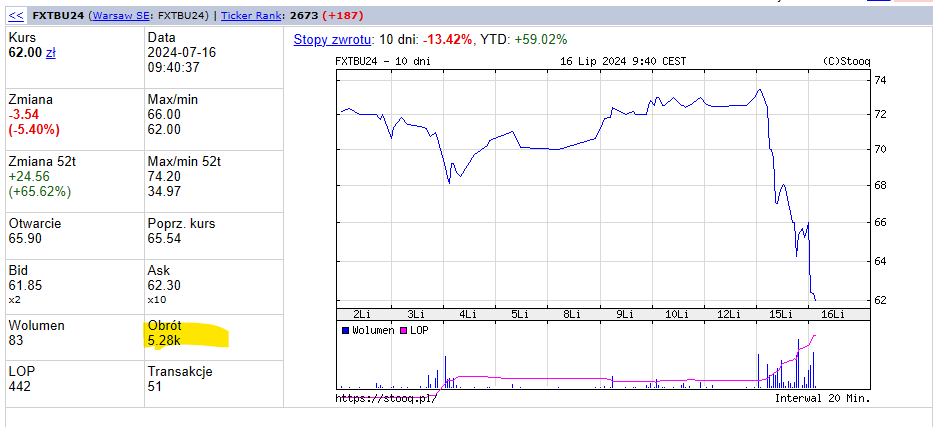Screen dimensions: 937x427
Task: Select the Kurs value 62.00
Action: (25, 53)
